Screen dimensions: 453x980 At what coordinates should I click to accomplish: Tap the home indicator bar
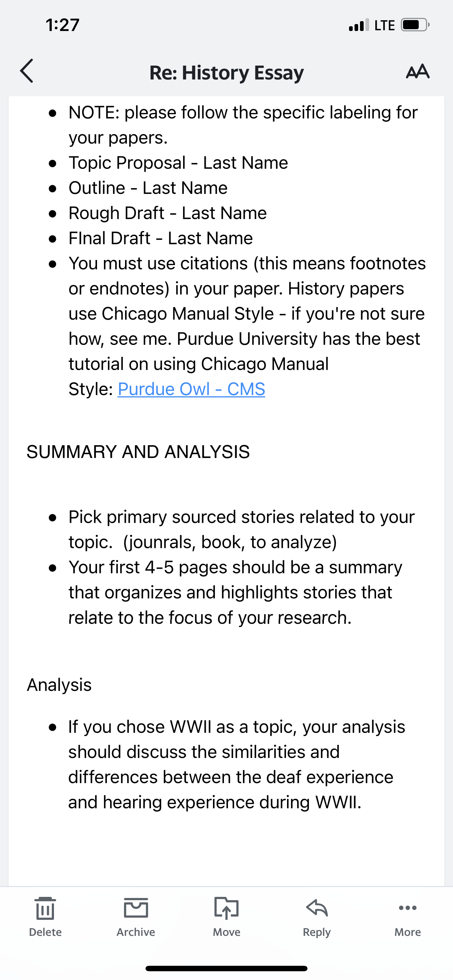[226, 969]
